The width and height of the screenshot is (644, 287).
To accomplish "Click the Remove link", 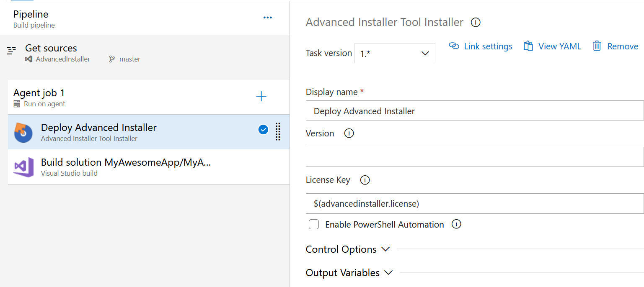I will coord(616,46).
